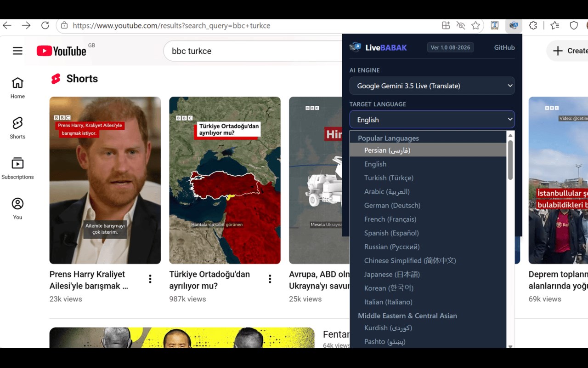
Task: Click the LiveBABAK extension toolbar icon
Action: 514,26
